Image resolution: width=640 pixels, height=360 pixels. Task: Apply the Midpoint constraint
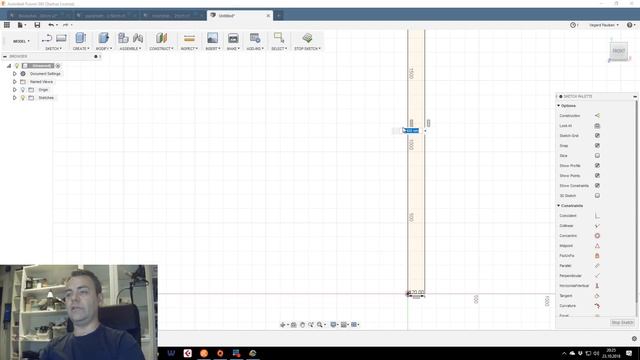point(597,246)
